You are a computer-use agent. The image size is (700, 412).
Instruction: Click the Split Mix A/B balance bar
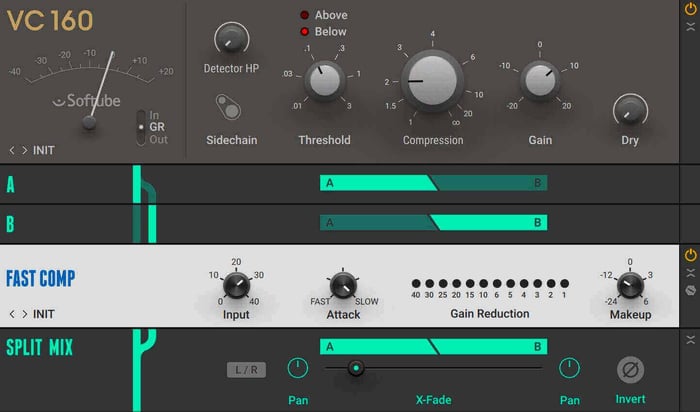(x=433, y=347)
